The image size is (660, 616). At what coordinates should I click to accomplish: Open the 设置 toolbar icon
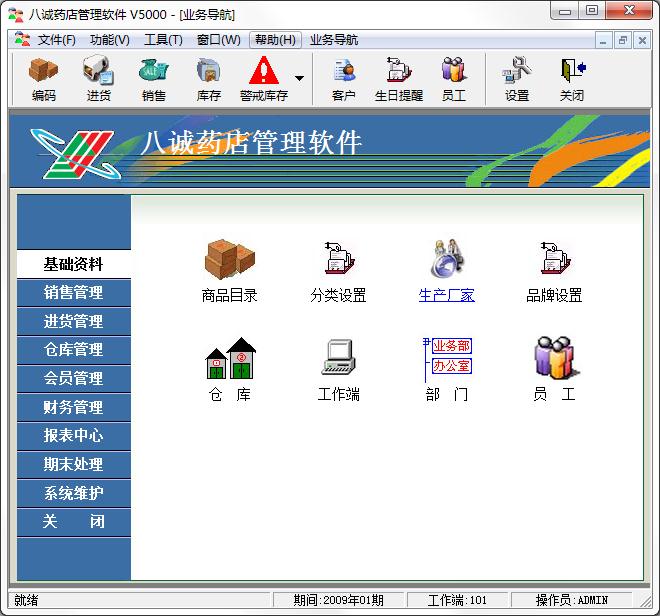tap(517, 79)
